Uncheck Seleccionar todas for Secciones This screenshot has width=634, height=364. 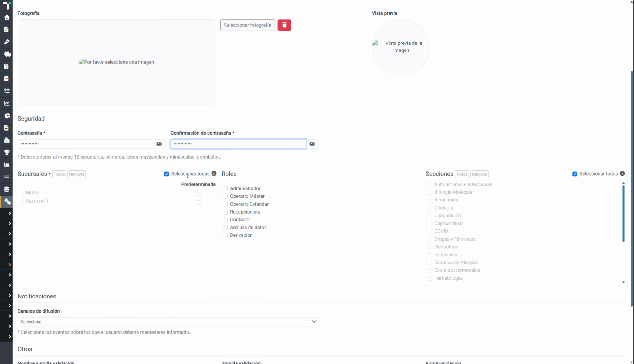pyautogui.click(x=575, y=174)
